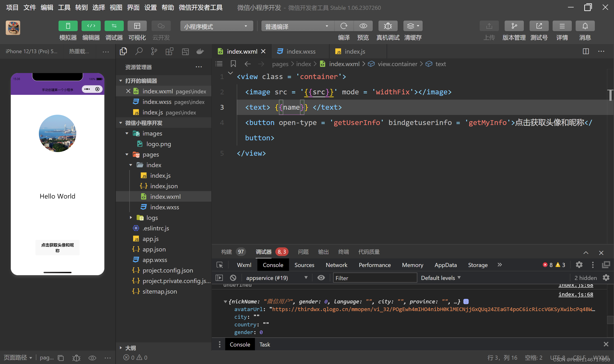Toggle the console live expression eye
Screen dimensions: 614x364
pos(321,278)
